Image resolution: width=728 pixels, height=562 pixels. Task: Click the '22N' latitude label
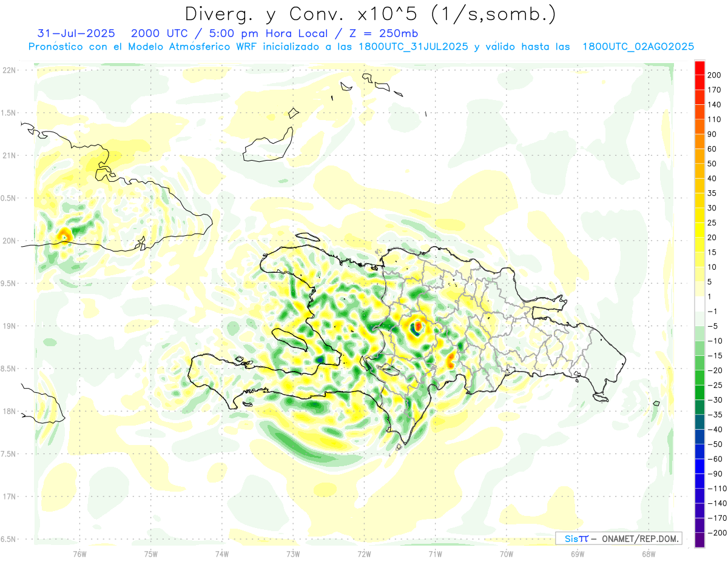click(x=9, y=70)
